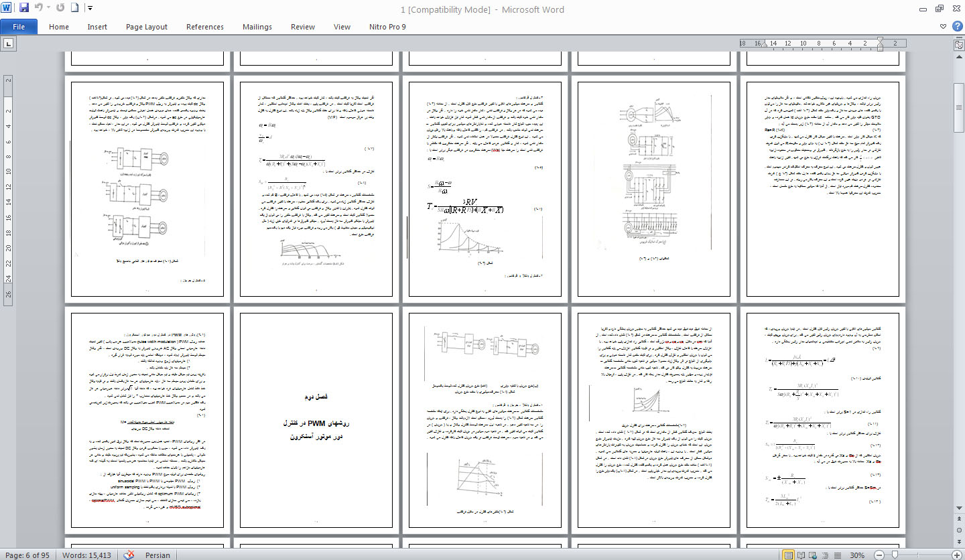965x560 pixels.
Task: Expand the Customize Quick Access Toolbar dropdown
Action: pos(90,9)
